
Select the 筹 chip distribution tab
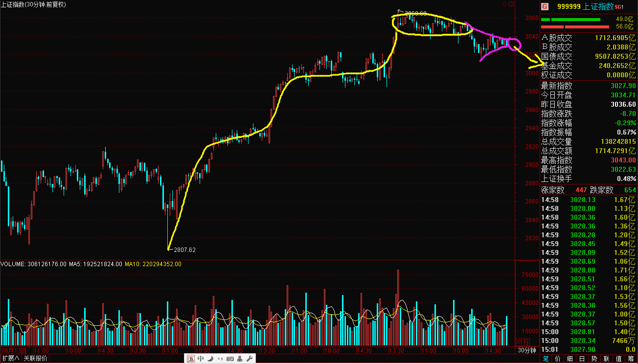pos(631,359)
